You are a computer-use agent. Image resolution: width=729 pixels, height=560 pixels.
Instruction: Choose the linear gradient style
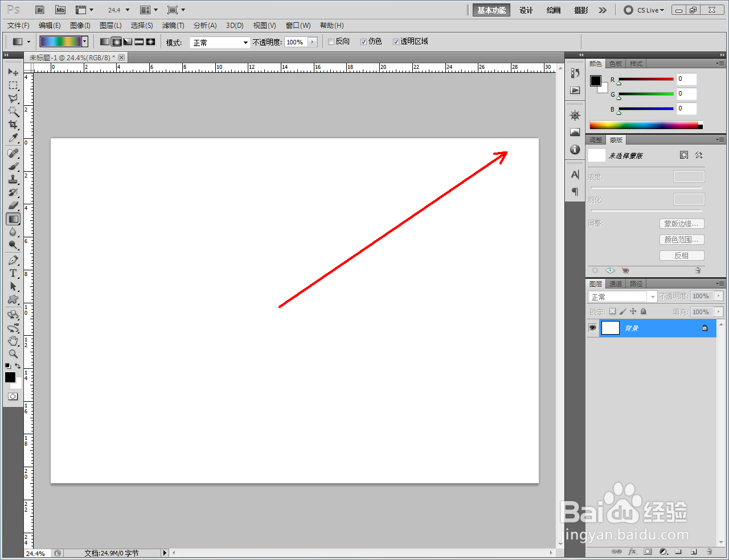(105, 42)
